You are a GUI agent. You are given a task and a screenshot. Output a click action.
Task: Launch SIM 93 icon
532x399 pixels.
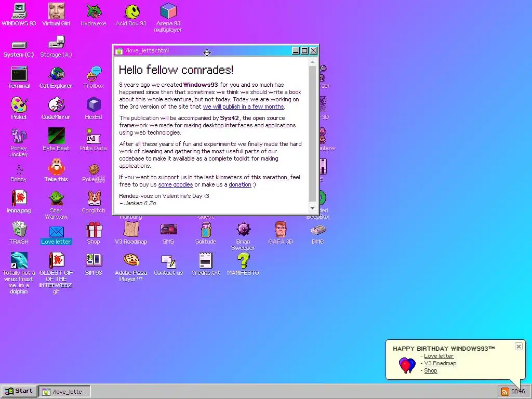(94, 264)
